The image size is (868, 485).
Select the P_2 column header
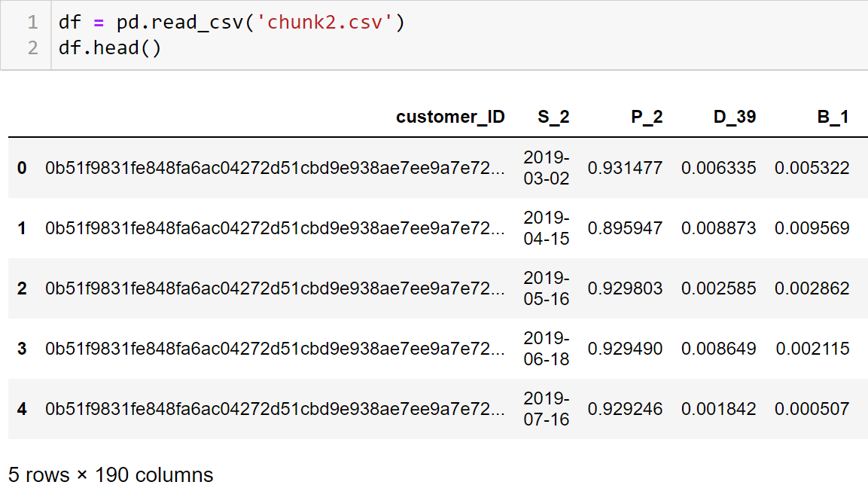[647, 117]
